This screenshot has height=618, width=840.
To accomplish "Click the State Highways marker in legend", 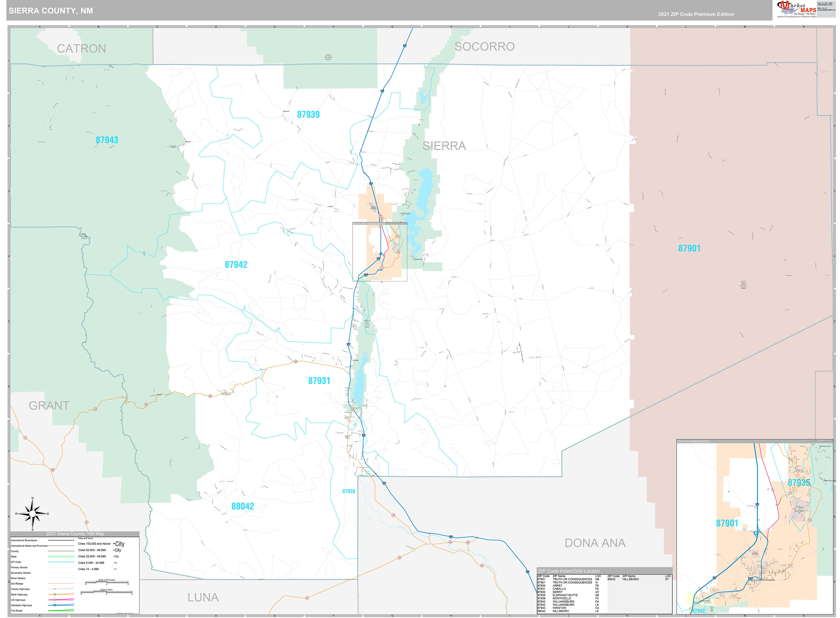I will 55,594.
